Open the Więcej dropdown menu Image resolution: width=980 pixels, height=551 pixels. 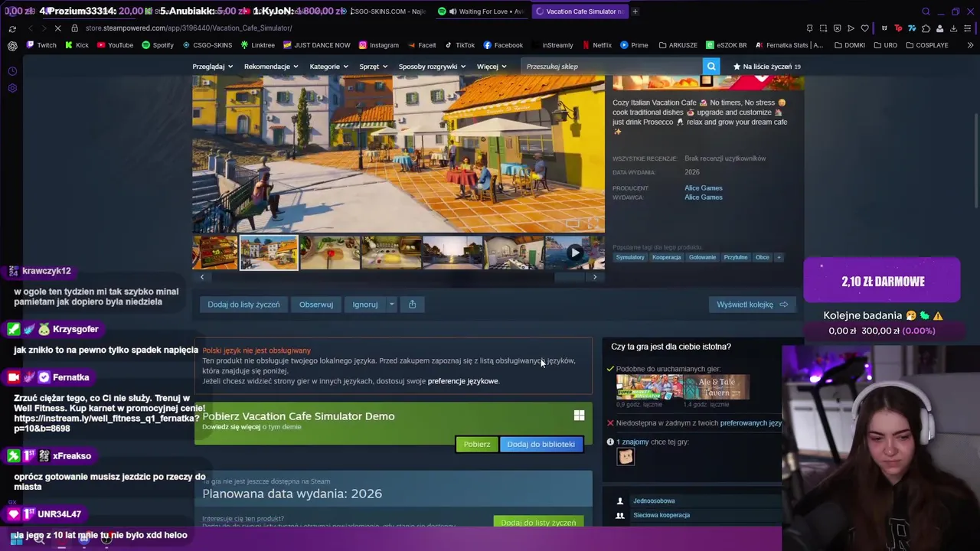click(492, 67)
